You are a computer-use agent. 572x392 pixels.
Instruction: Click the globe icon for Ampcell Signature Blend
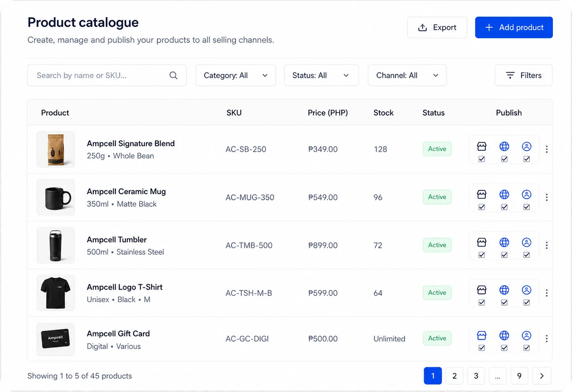coord(504,146)
